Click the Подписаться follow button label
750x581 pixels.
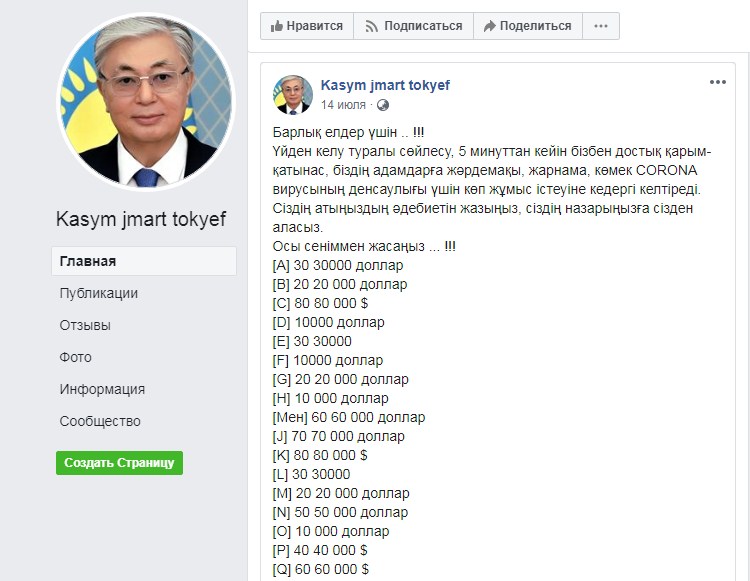pyautogui.click(x=423, y=26)
